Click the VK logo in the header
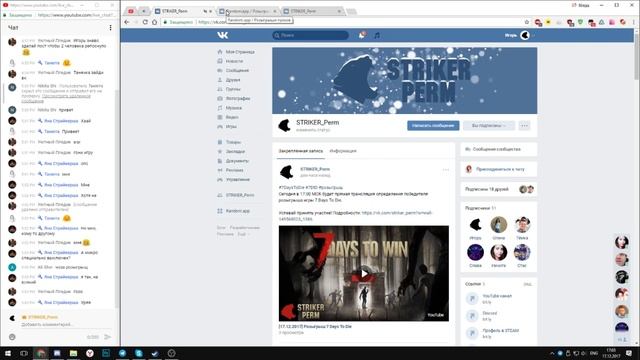Viewport: 640px width, 360px height. tap(223, 36)
